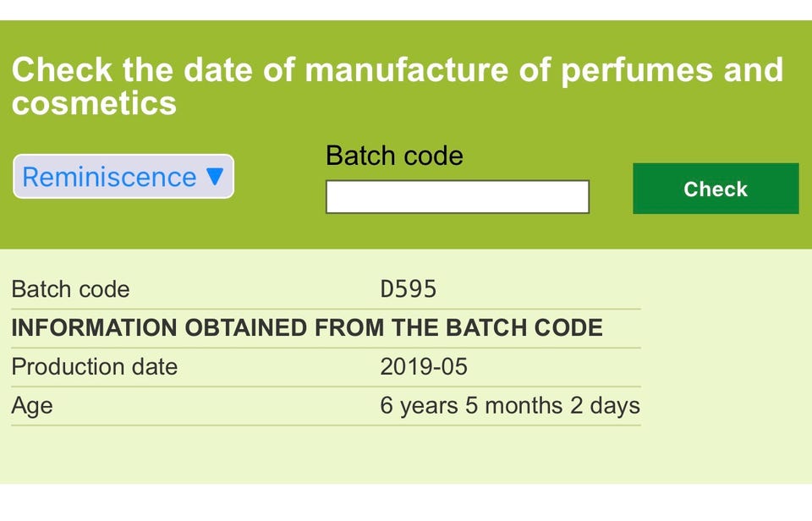Click the Batch code label above the input
The image size is (812, 521).
coord(394,156)
